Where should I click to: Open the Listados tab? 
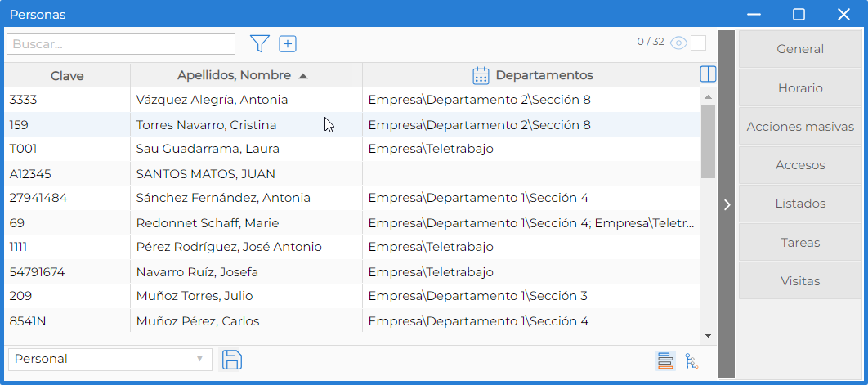point(800,204)
